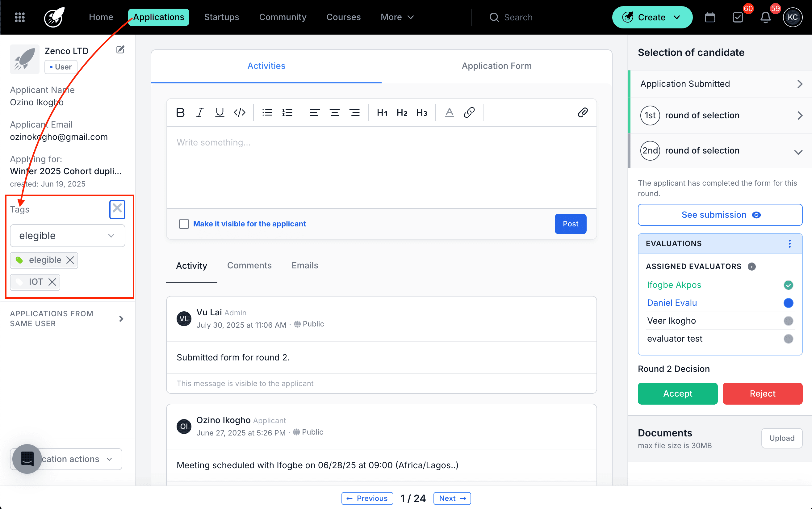The image size is (812, 509).
Task: Toggle italic text formatting
Action: [x=200, y=112]
